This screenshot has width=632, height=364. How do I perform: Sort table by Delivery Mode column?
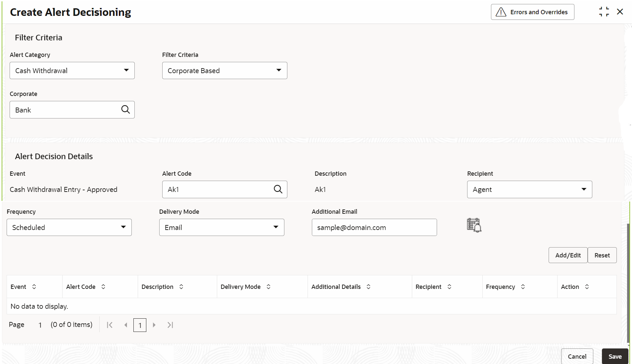pyautogui.click(x=268, y=287)
